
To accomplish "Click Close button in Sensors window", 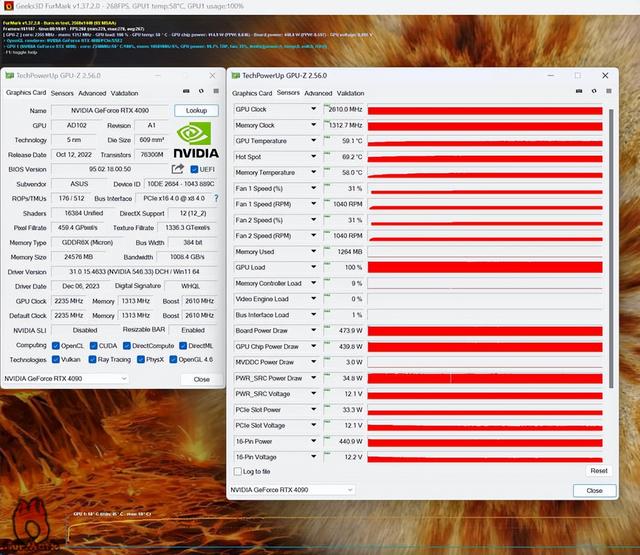I will (594, 491).
